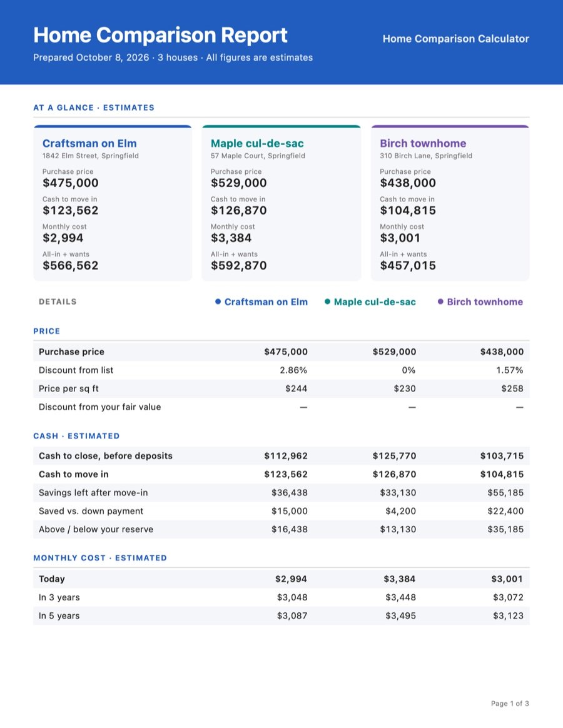Select address 1842 Elm Street, Springfield

coord(91,156)
